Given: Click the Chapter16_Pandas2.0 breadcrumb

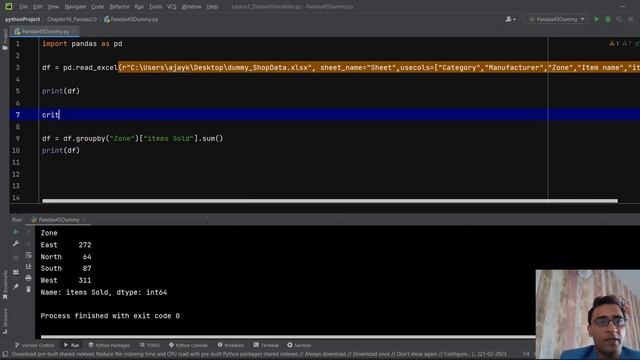Looking at the screenshot, I should tap(72, 19).
